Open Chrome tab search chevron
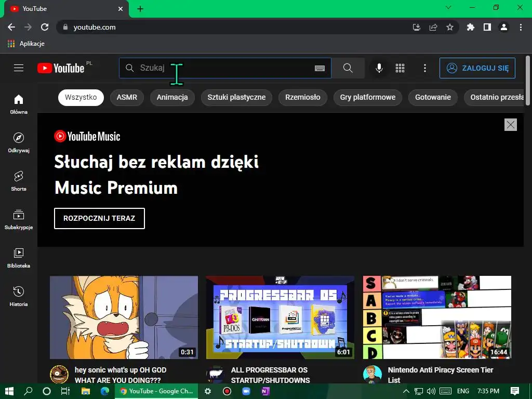 coord(448,7)
